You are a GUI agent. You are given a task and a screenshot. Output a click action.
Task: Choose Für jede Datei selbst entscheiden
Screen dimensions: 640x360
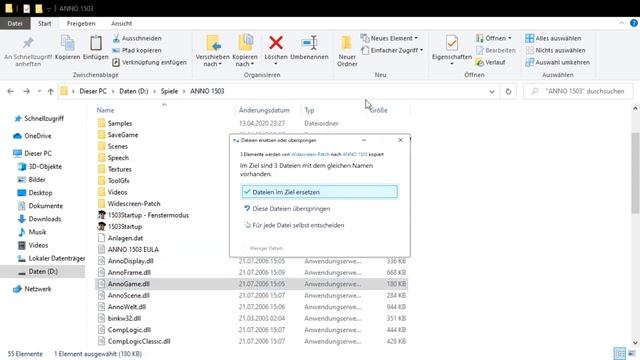pos(298,225)
